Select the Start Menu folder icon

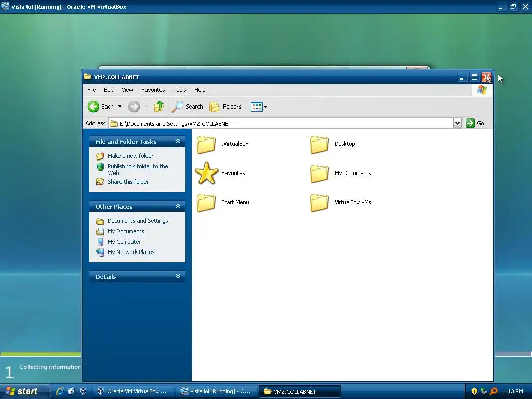206,202
